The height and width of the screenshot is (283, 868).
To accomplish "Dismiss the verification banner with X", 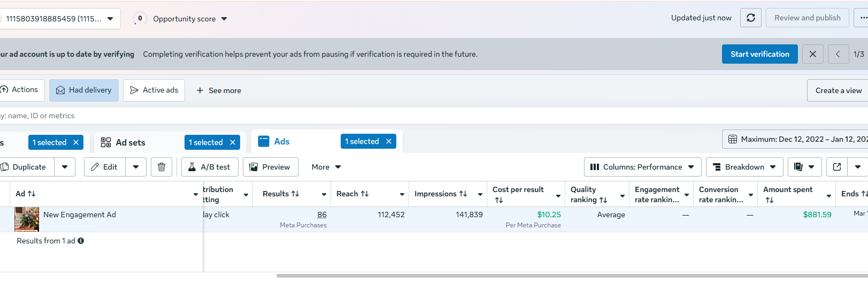I will [812, 54].
